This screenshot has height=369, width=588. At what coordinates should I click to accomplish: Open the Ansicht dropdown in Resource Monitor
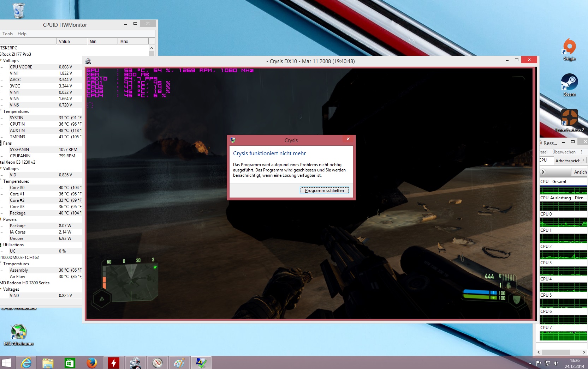[x=580, y=172]
